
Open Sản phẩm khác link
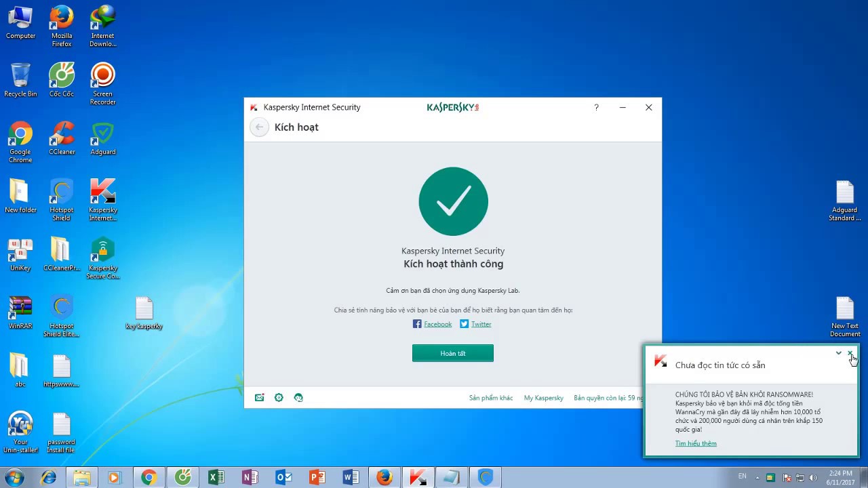point(491,398)
